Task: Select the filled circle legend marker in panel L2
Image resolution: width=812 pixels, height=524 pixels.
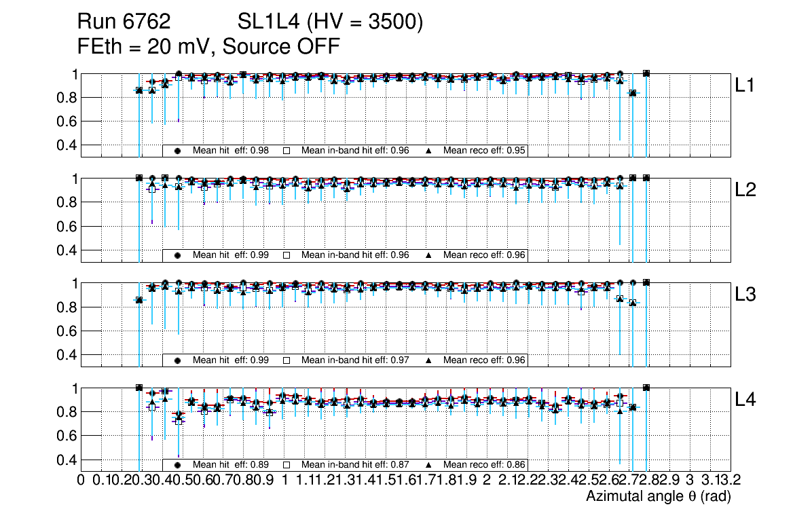Action: 178,255
